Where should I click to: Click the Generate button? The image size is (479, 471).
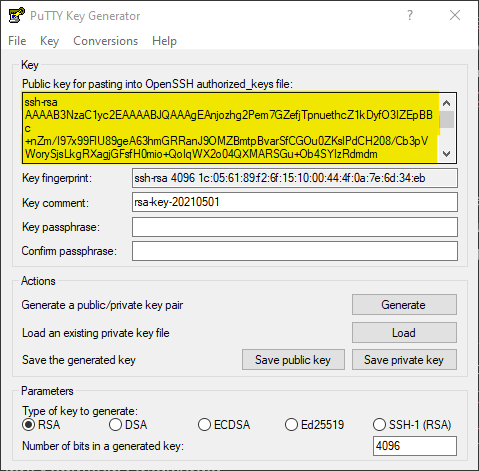404,304
